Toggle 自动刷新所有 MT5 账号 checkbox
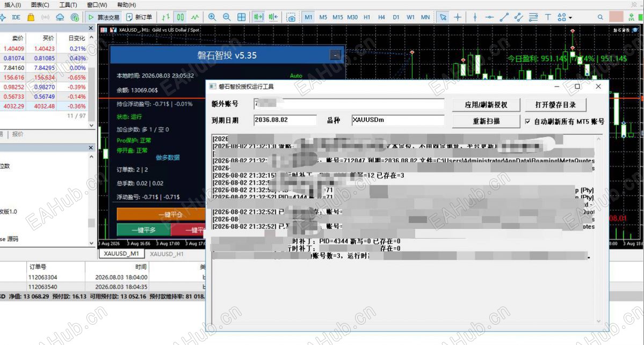 [x=528, y=121]
